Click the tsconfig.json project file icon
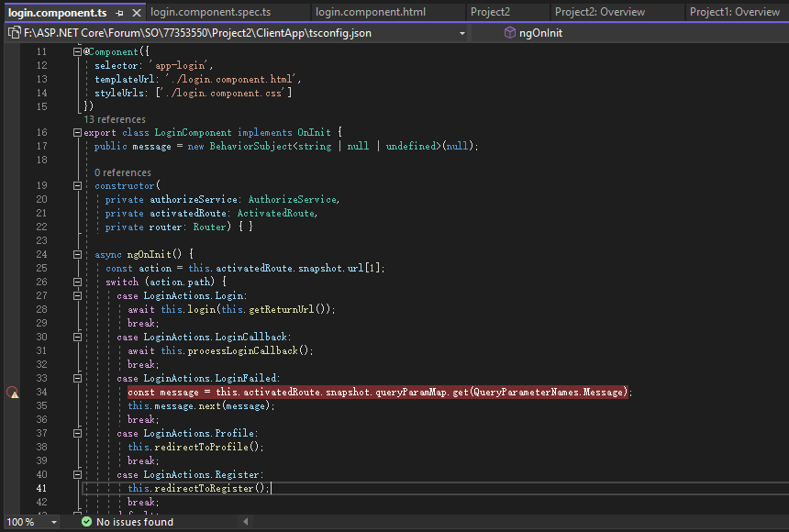The image size is (789, 532). coord(14,33)
